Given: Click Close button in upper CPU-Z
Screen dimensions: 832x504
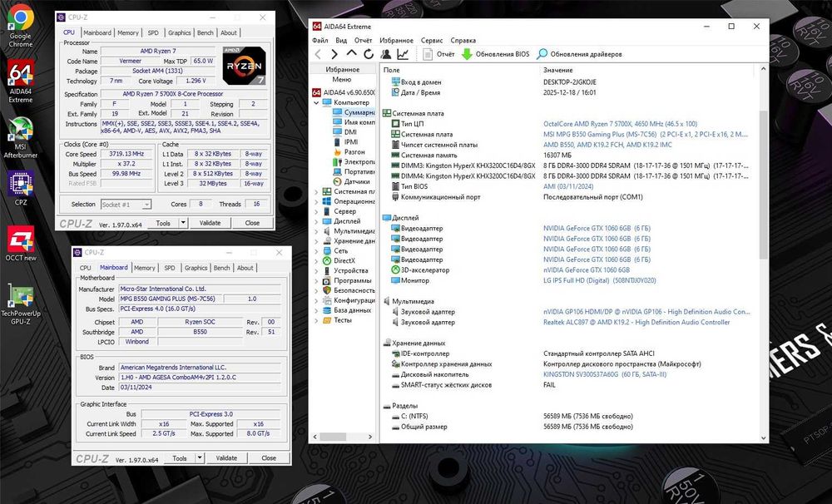Looking at the screenshot, I should click(x=253, y=223).
